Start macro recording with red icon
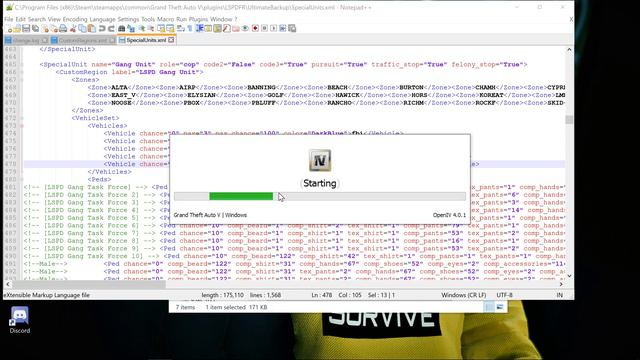This screenshot has height=360, width=640. [255, 29]
